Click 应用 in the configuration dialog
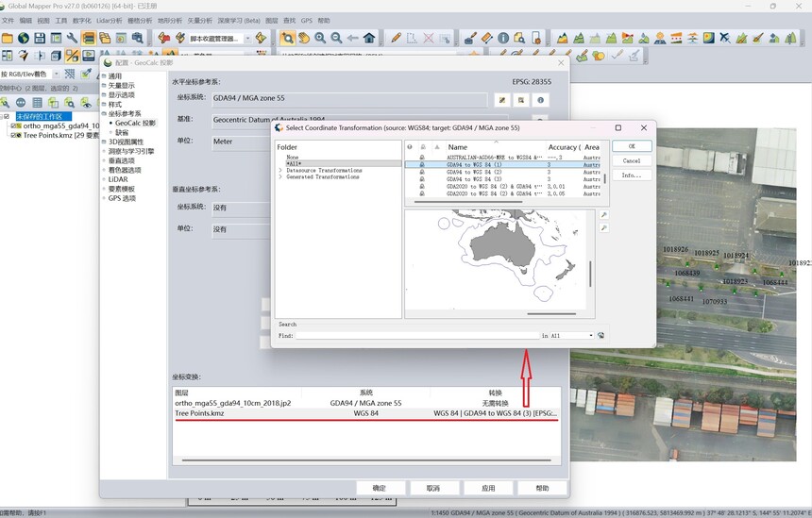The height and width of the screenshot is (518, 812). 488,488
